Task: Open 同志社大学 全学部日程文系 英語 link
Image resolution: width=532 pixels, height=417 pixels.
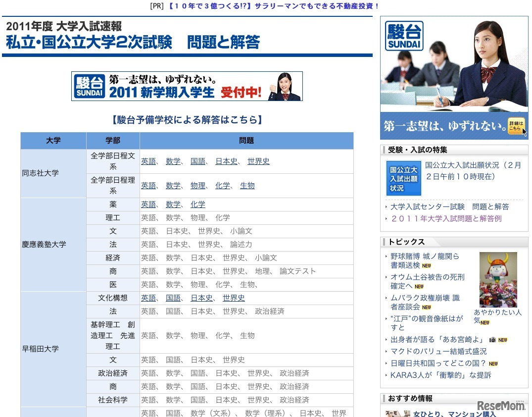Action: (148, 161)
